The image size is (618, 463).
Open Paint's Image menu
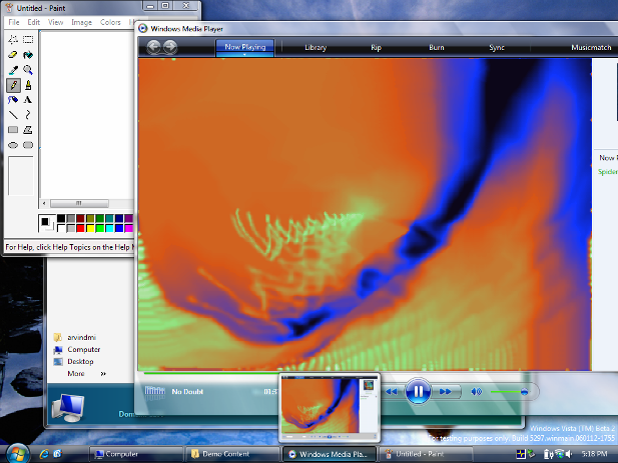coord(82,22)
